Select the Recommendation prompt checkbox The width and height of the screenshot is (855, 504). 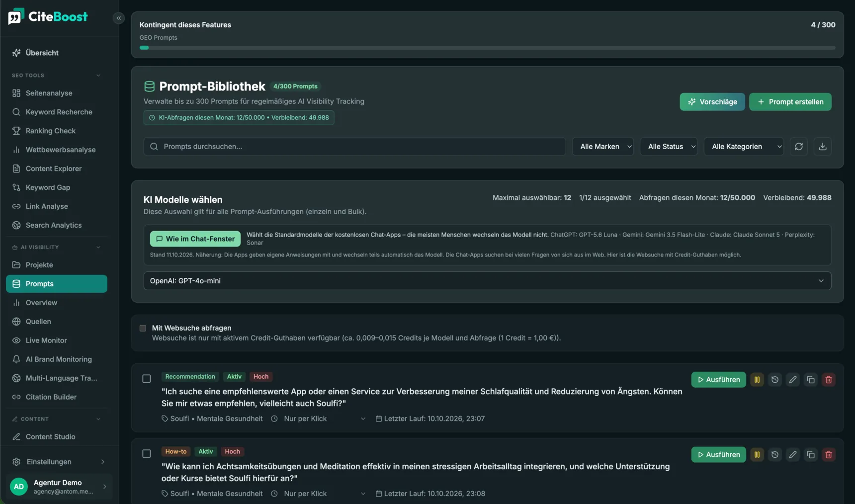click(147, 379)
